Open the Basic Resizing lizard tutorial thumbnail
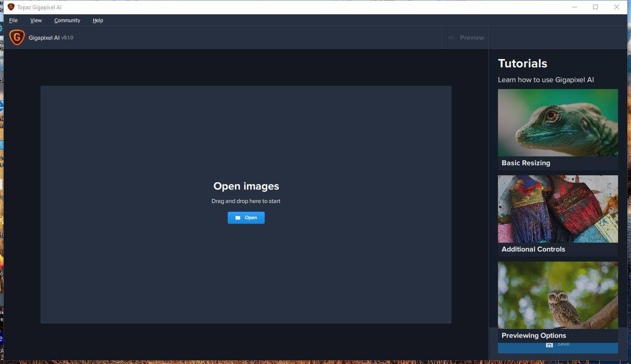 click(x=558, y=123)
